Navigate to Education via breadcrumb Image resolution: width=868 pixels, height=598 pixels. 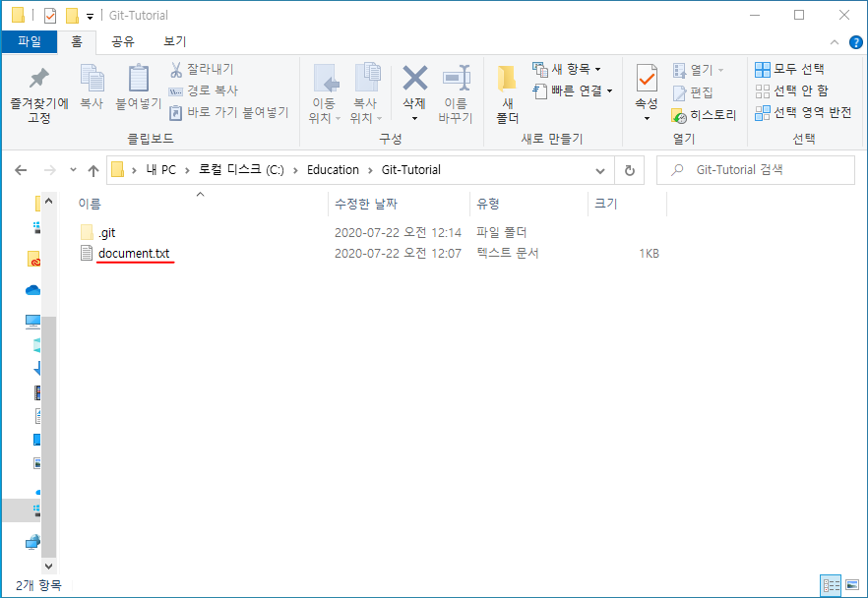(333, 169)
